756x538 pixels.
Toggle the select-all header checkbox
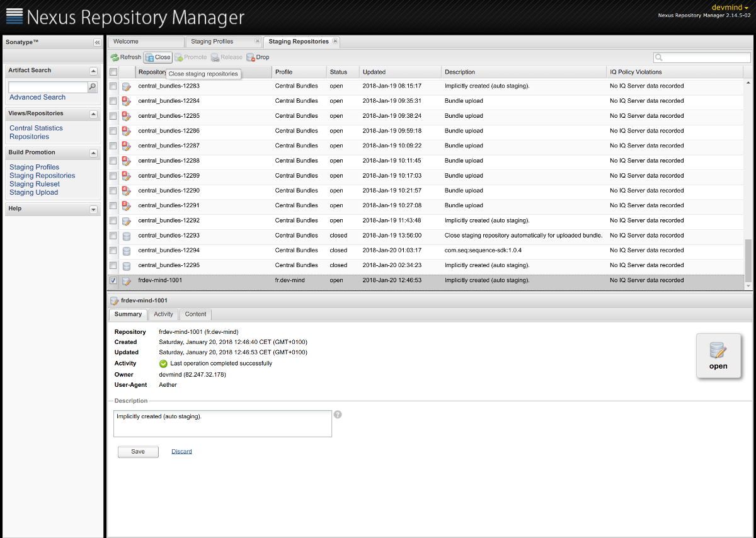(113, 72)
